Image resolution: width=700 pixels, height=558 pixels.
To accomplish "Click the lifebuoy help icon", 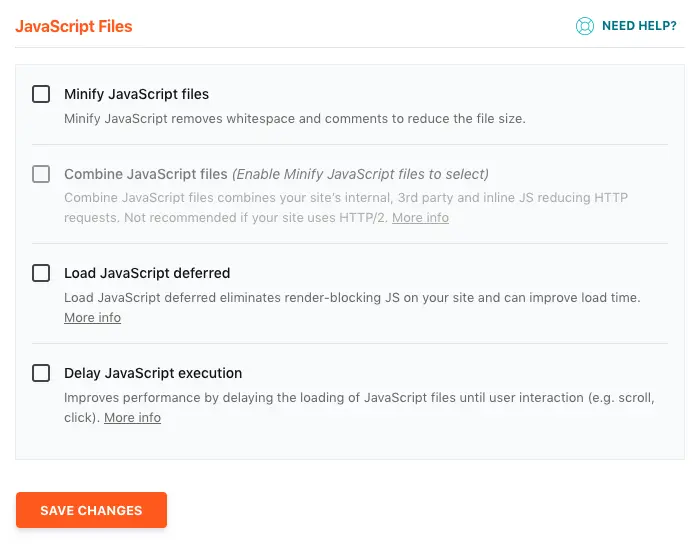I will point(585,26).
